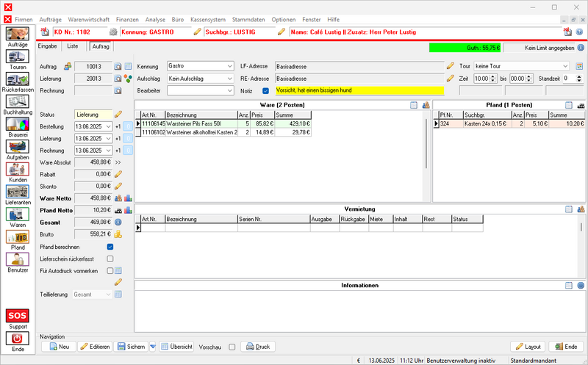Click the SOS Support icon
The width and height of the screenshot is (588, 365).
click(x=18, y=317)
